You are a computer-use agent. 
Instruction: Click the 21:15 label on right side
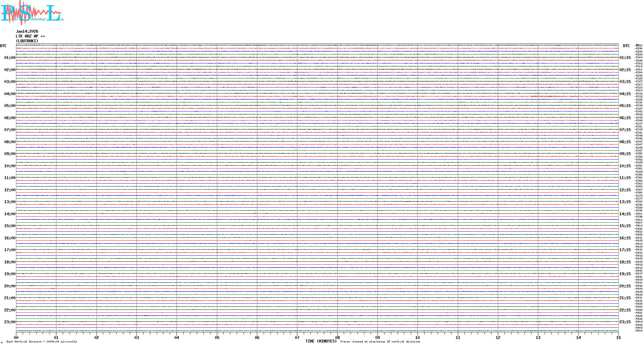coord(625,298)
